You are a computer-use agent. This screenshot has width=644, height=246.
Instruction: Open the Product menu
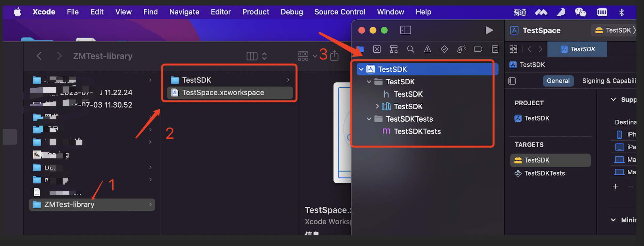pyautogui.click(x=256, y=12)
